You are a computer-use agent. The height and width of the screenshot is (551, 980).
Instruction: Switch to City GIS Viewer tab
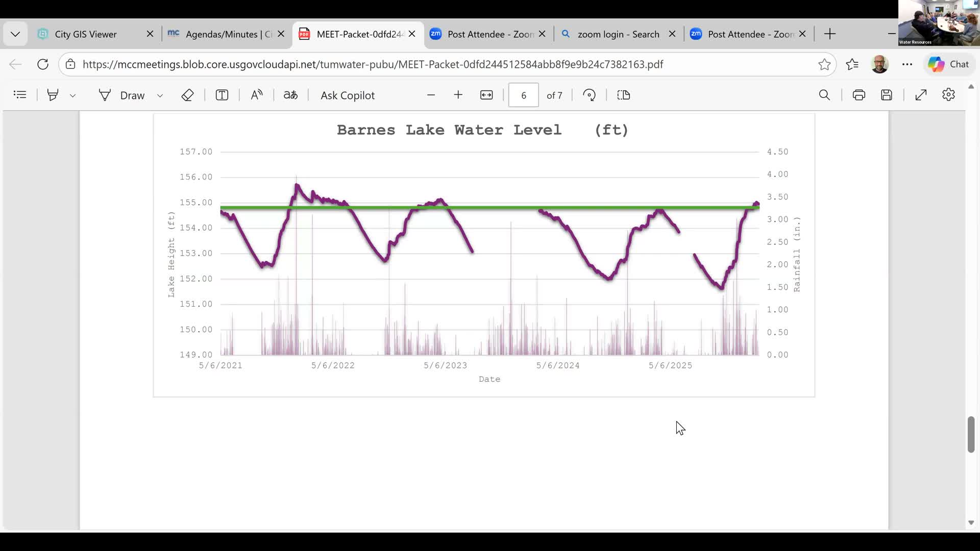pyautogui.click(x=86, y=34)
